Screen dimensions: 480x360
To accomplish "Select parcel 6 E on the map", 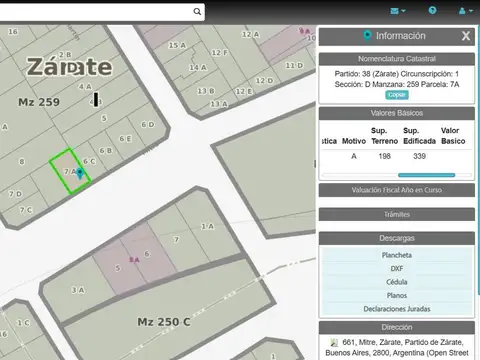I will coord(125,139).
